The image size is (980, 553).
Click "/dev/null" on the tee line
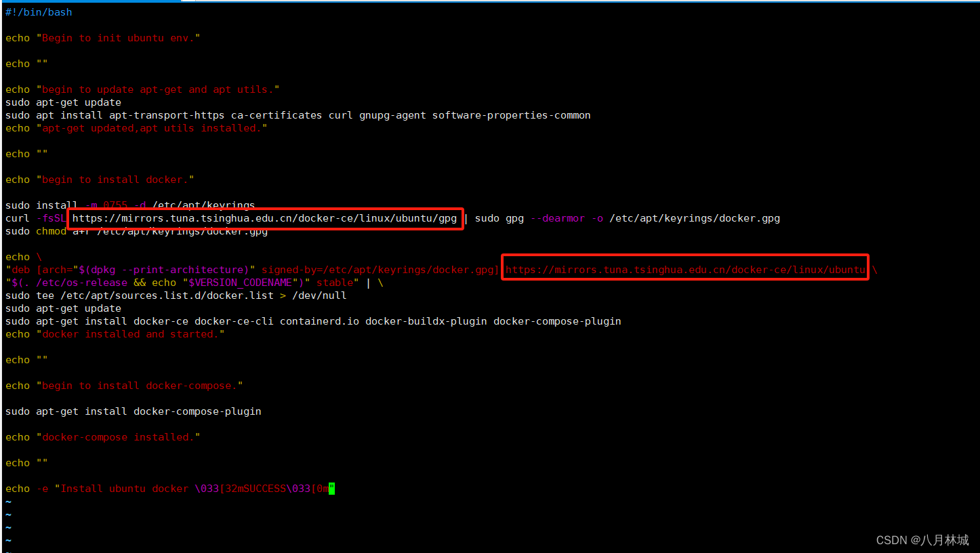click(x=319, y=295)
